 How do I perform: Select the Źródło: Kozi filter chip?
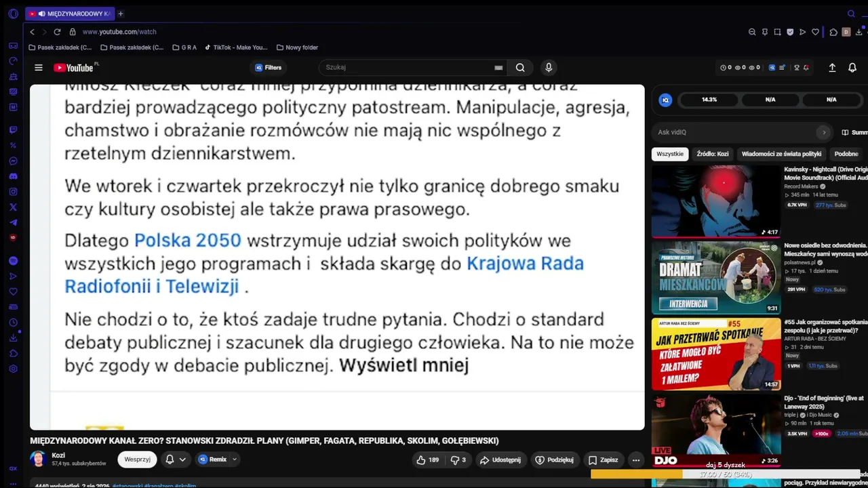click(x=713, y=154)
